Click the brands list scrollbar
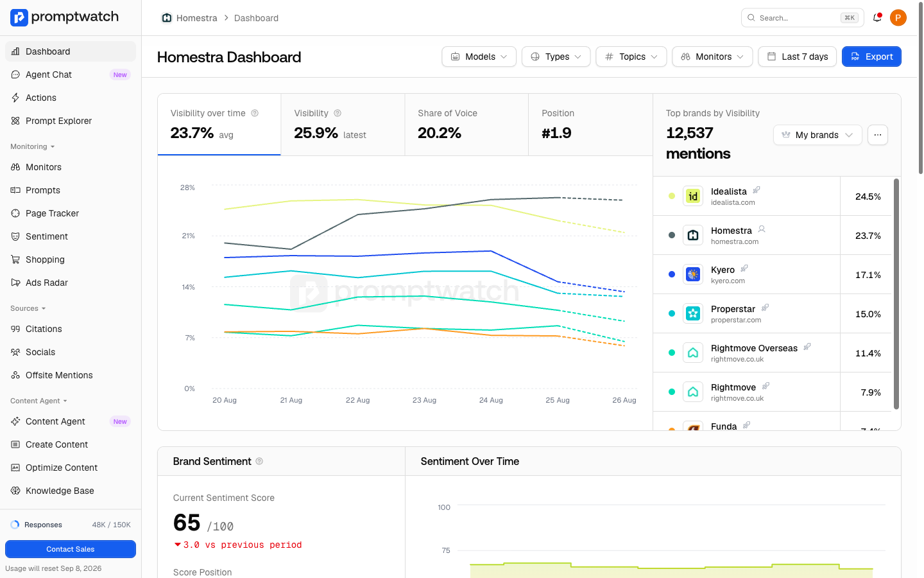This screenshot has height=578, width=924. tap(896, 294)
